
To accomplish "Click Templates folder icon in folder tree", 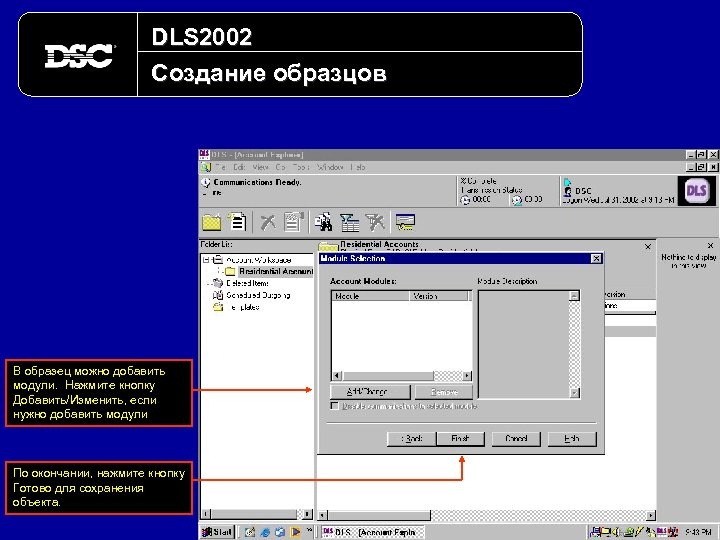I will [x=218, y=307].
